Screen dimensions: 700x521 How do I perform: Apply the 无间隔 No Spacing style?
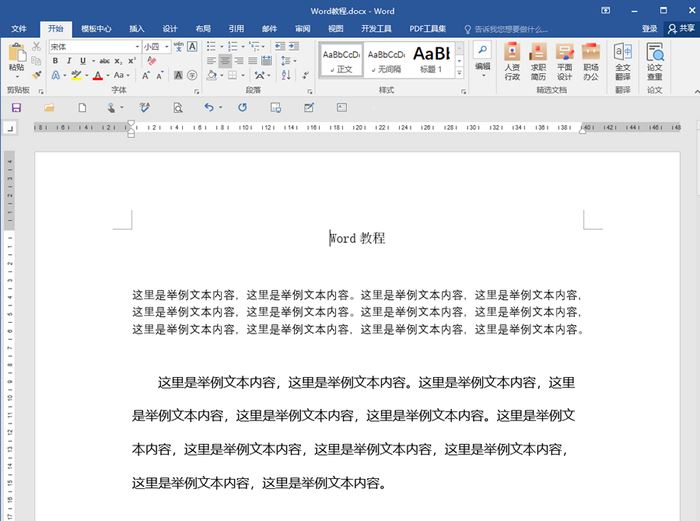[x=387, y=60]
